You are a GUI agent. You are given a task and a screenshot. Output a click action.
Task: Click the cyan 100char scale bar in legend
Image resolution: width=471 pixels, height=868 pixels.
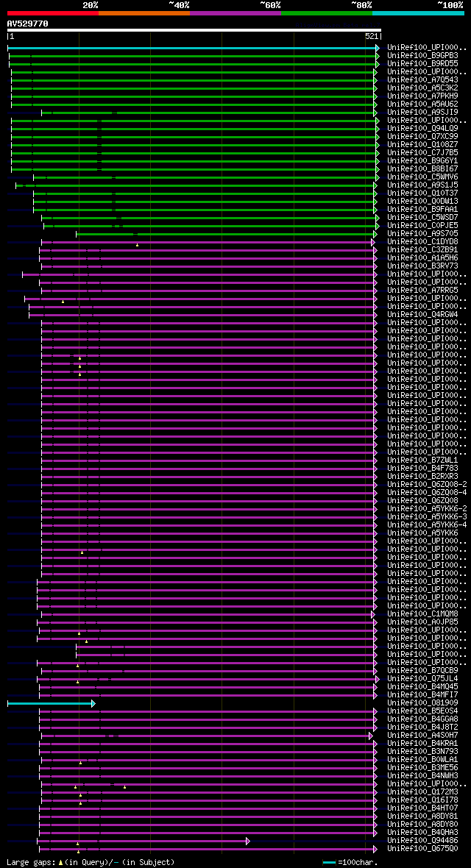[330, 862]
